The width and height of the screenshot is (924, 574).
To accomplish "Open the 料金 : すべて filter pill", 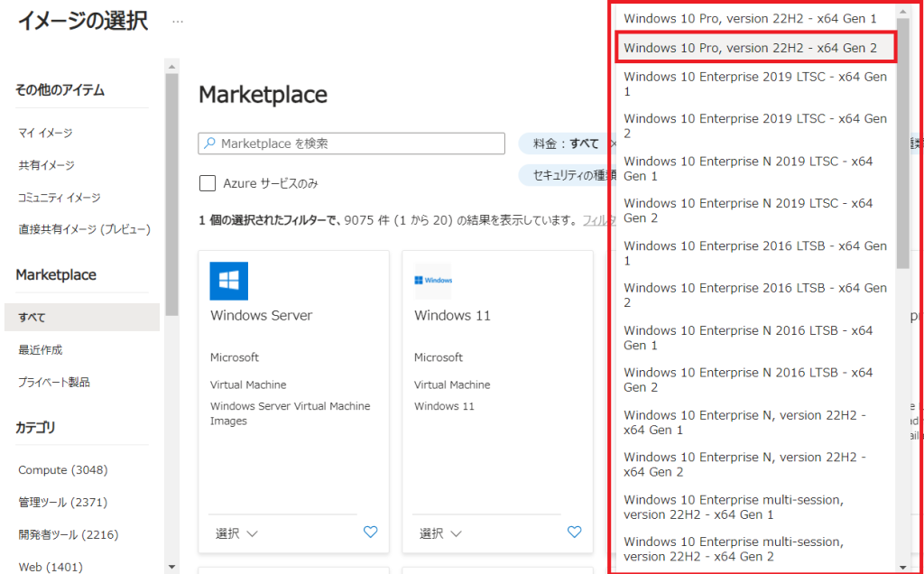I will [x=566, y=143].
